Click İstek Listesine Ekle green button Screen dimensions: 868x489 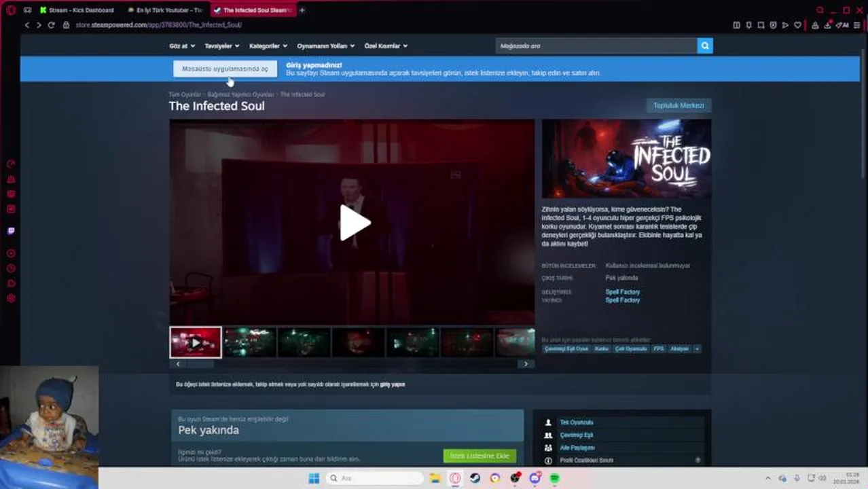coord(480,456)
